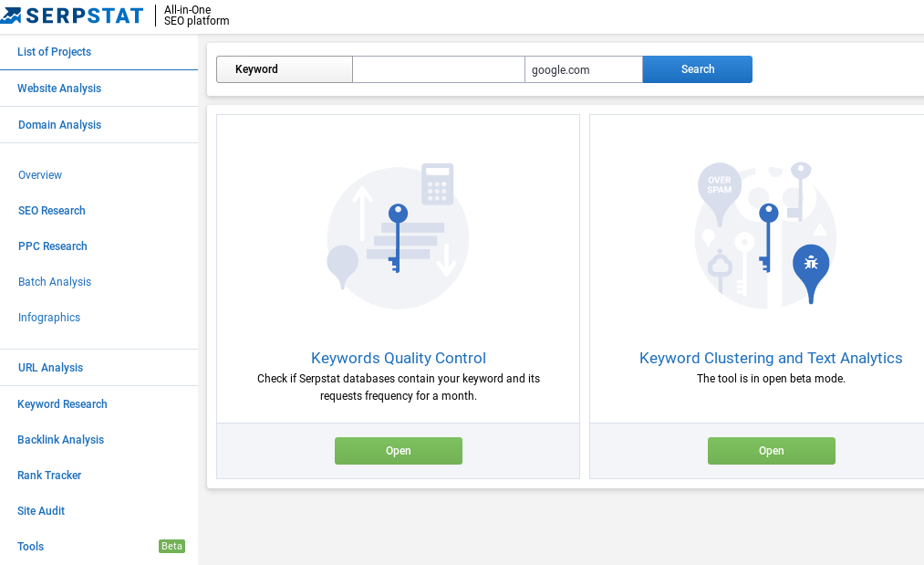Image resolution: width=924 pixels, height=565 pixels.
Task: Go to Rank Tracker
Action: 49,476
